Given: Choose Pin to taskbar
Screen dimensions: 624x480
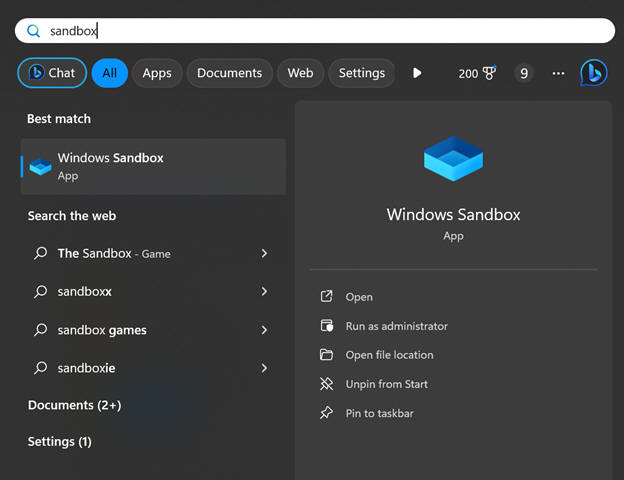Looking at the screenshot, I should tap(379, 413).
